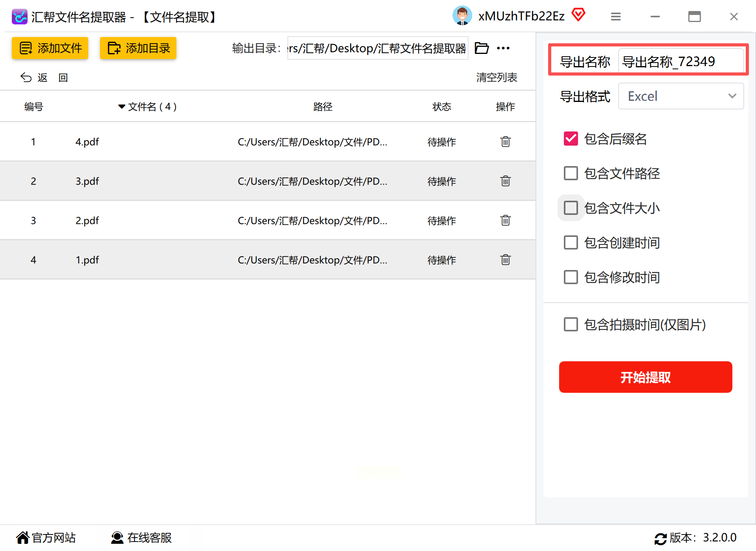Click the path cell of 1.pdf row
756x551 pixels.
313,260
